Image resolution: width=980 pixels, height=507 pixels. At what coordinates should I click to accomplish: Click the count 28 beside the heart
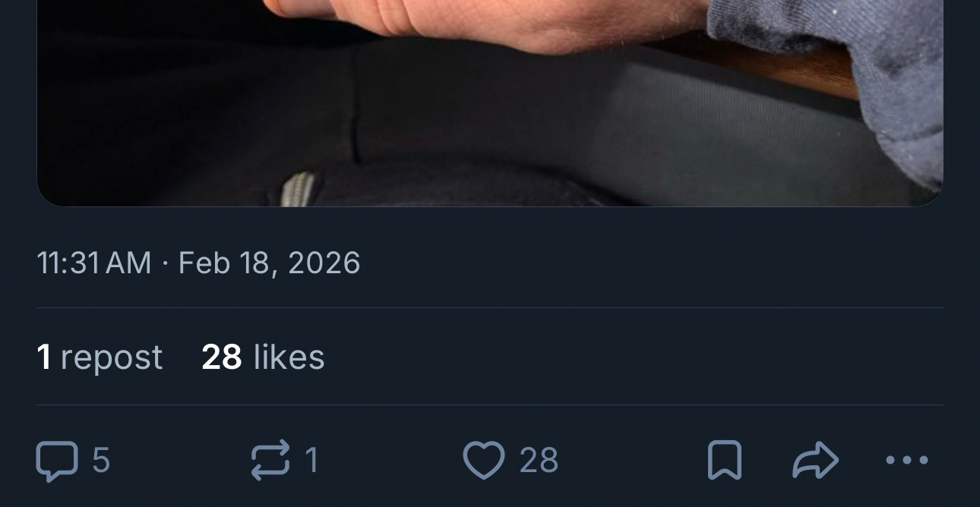pos(539,461)
